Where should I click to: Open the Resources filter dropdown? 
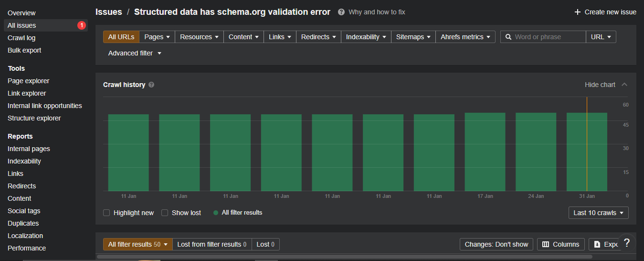pos(199,37)
